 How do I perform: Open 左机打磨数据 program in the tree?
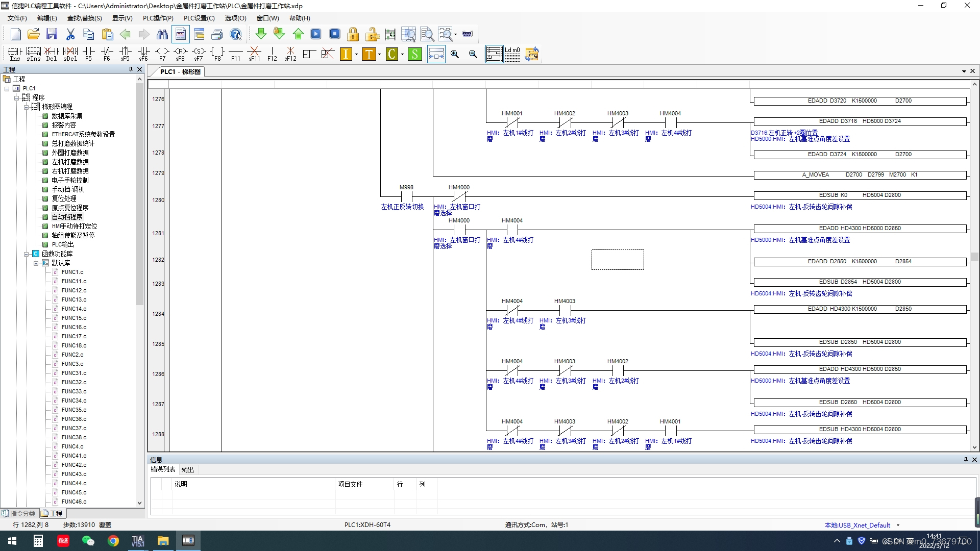tap(70, 162)
